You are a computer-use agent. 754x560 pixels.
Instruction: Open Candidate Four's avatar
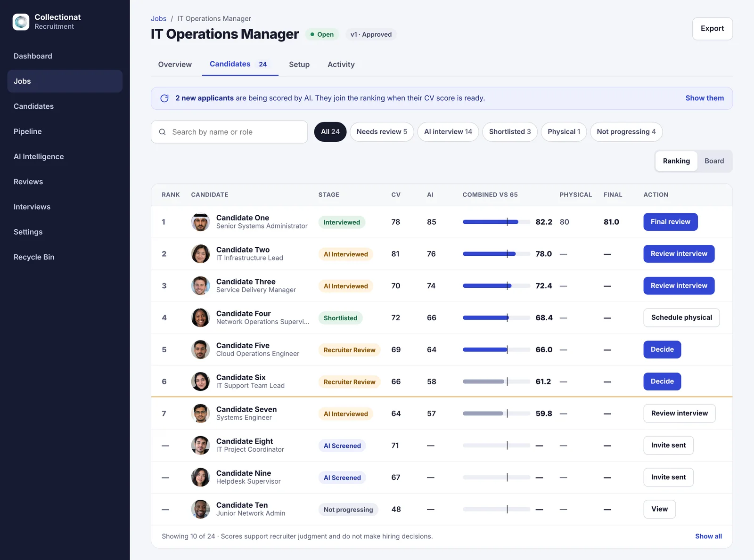pyautogui.click(x=200, y=318)
